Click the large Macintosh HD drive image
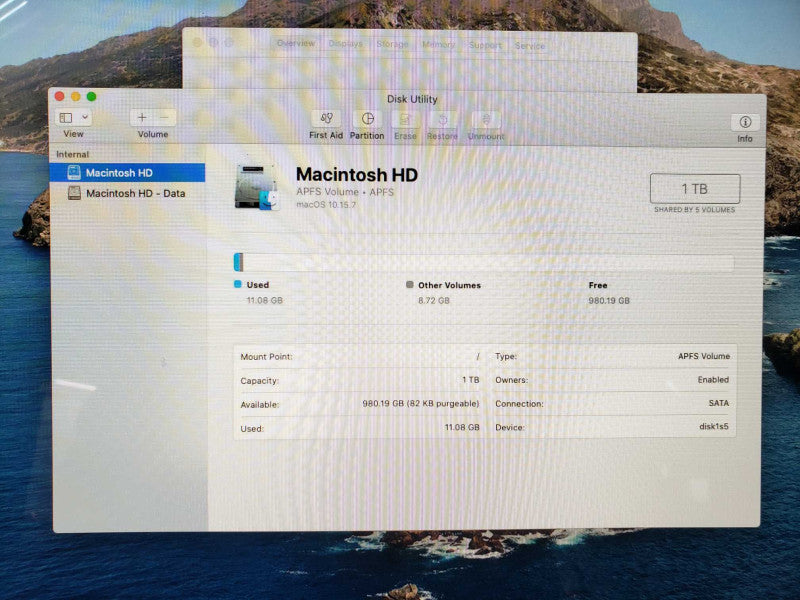Screen dimensions: 800x600 point(257,187)
